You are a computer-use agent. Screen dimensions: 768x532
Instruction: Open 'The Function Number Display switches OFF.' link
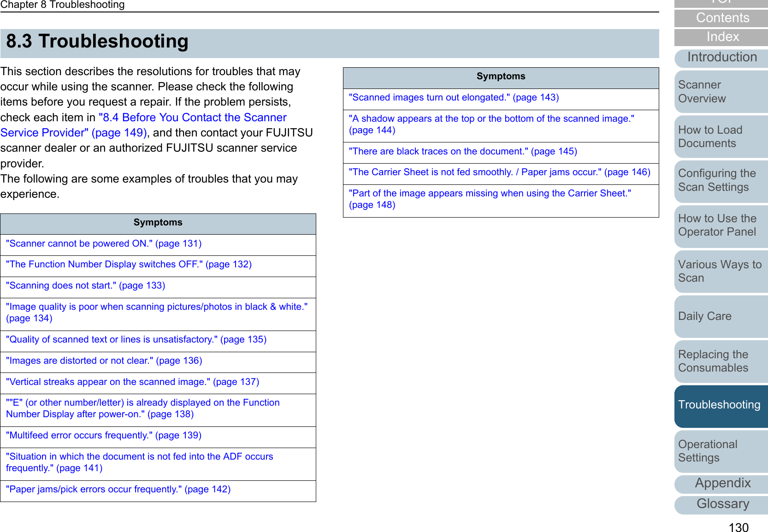tap(129, 264)
